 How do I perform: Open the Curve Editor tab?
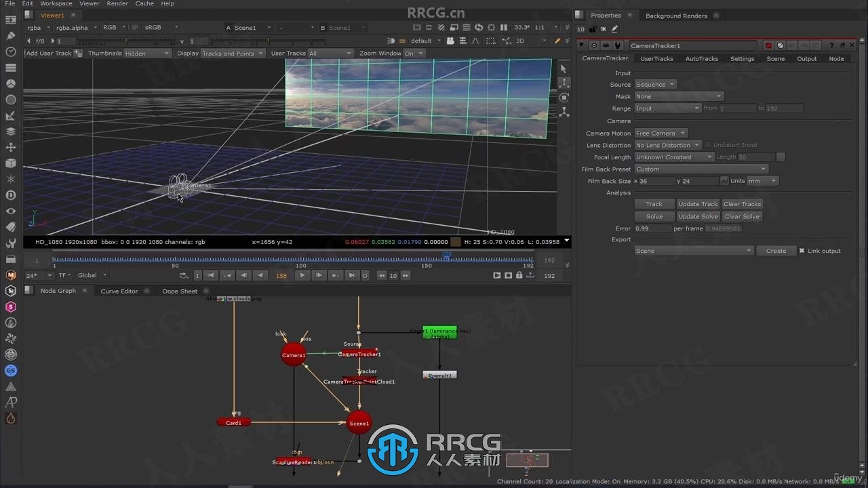point(119,291)
